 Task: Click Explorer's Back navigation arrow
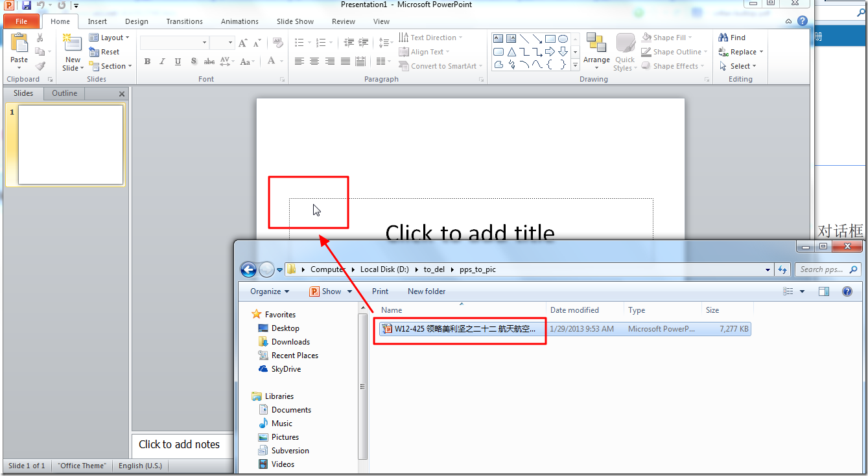click(248, 269)
